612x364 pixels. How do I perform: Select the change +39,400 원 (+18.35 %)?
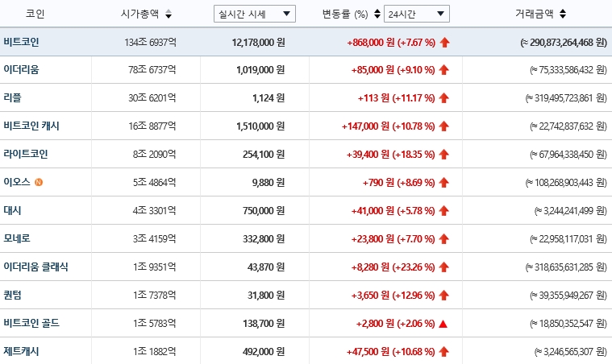[391, 155]
